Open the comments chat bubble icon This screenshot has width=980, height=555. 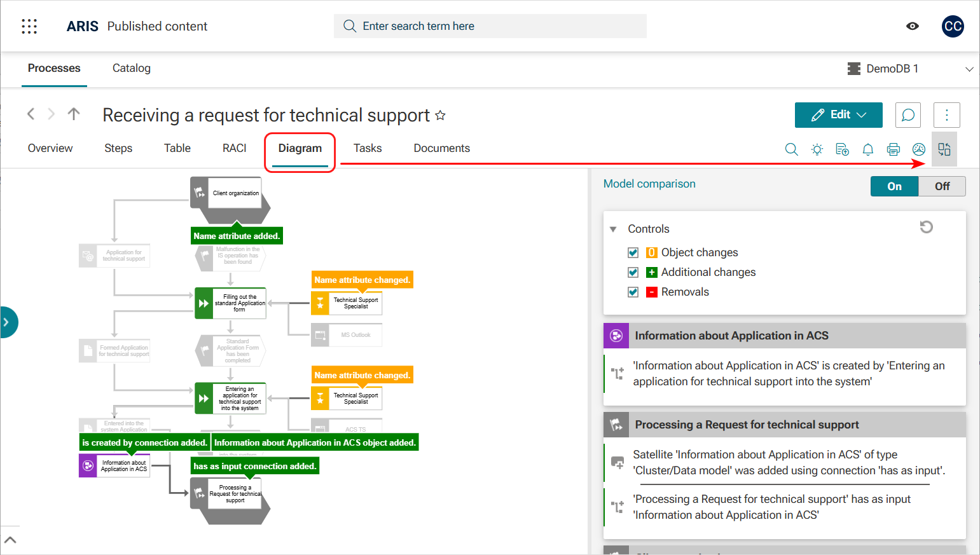tap(908, 115)
